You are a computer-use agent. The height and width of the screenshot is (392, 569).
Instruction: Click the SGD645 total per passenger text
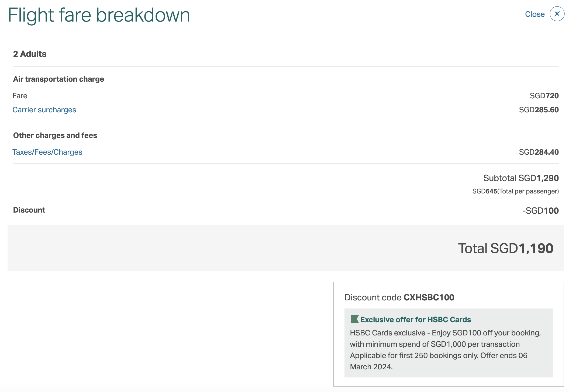tap(515, 191)
